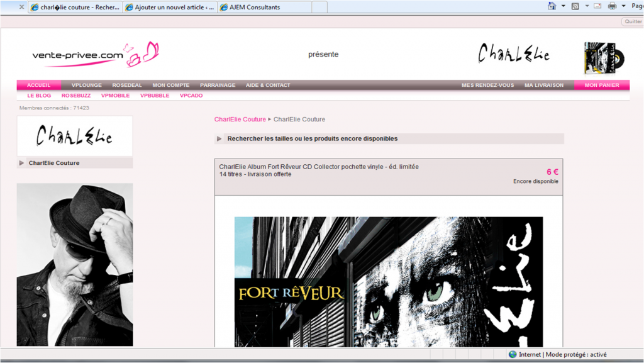Click the pink butterfly logo icon
This screenshot has height=363, width=644.
[142, 54]
